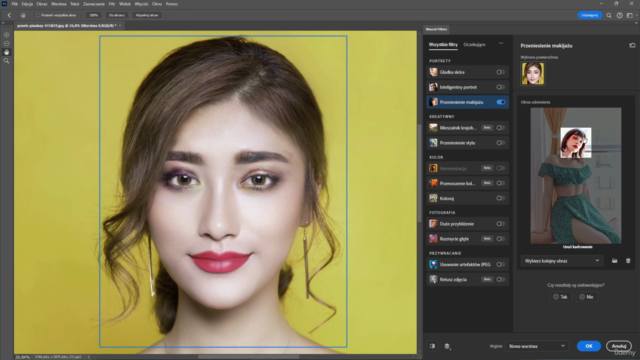Click the Inteligentny portret filter icon

[433, 87]
